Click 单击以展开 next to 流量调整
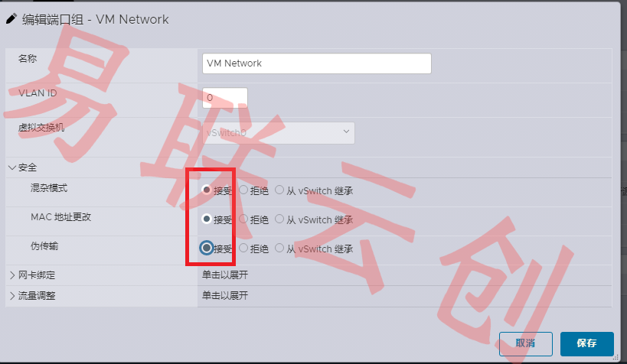Viewport: 627px width, 364px height. (x=225, y=296)
